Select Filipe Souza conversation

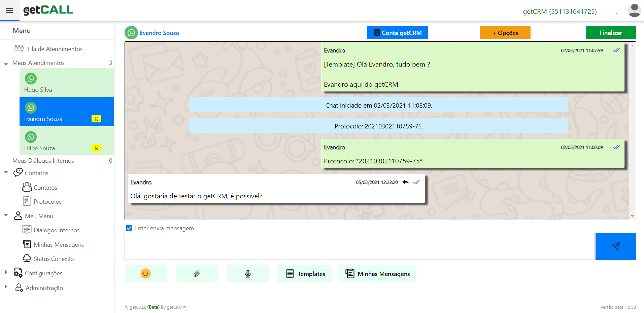67,141
